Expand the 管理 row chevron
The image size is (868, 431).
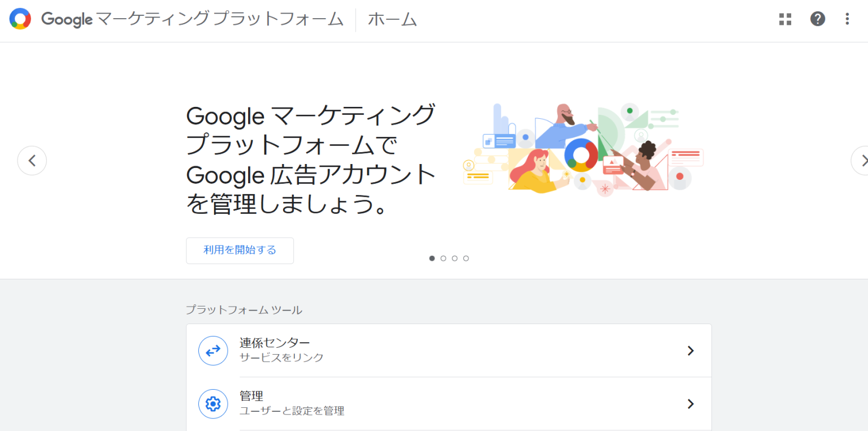pos(690,404)
